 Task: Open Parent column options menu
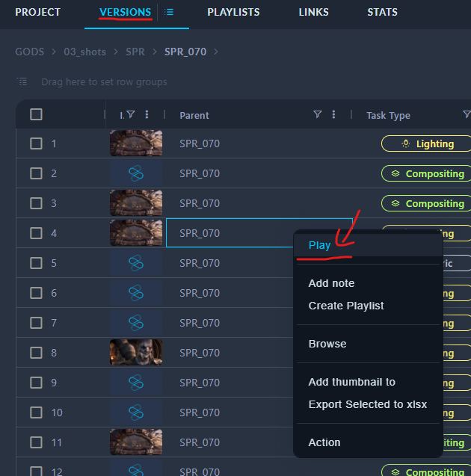333,114
